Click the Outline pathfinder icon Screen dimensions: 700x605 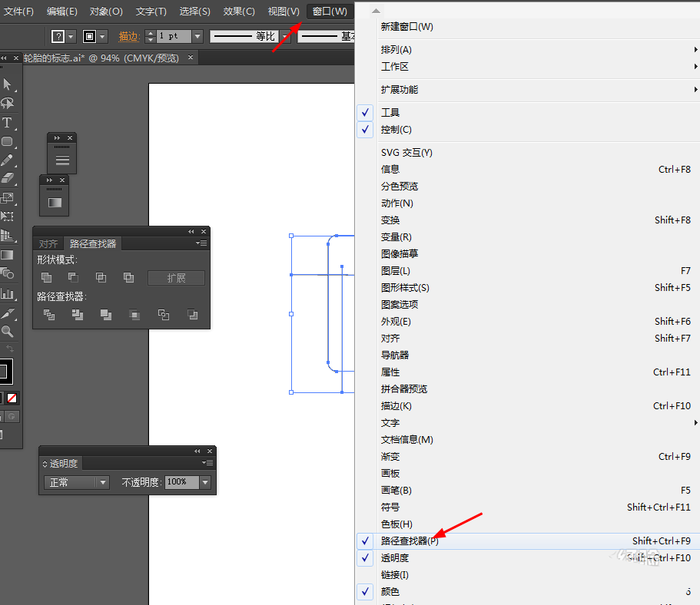(x=164, y=315)
